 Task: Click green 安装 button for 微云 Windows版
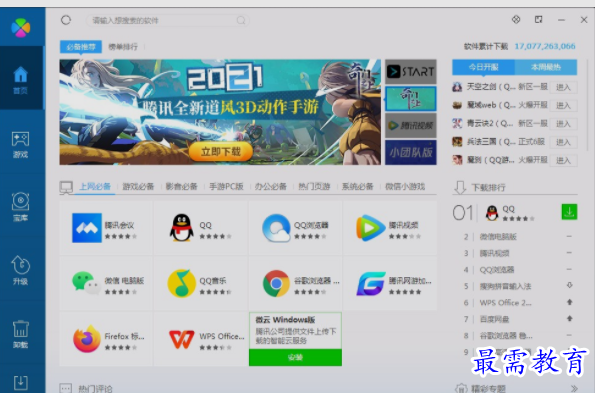(295, 357)
